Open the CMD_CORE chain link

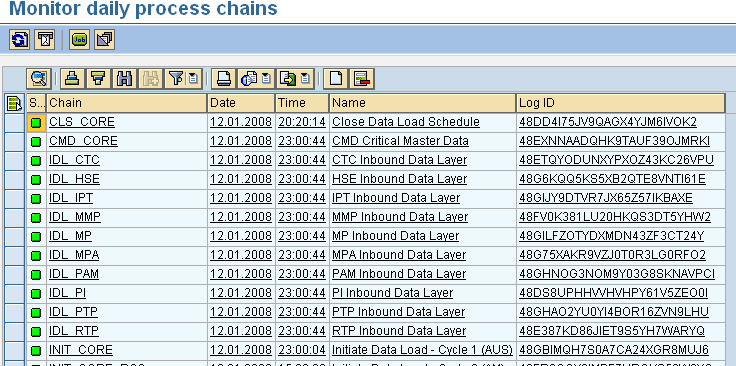tap(83, 141)
